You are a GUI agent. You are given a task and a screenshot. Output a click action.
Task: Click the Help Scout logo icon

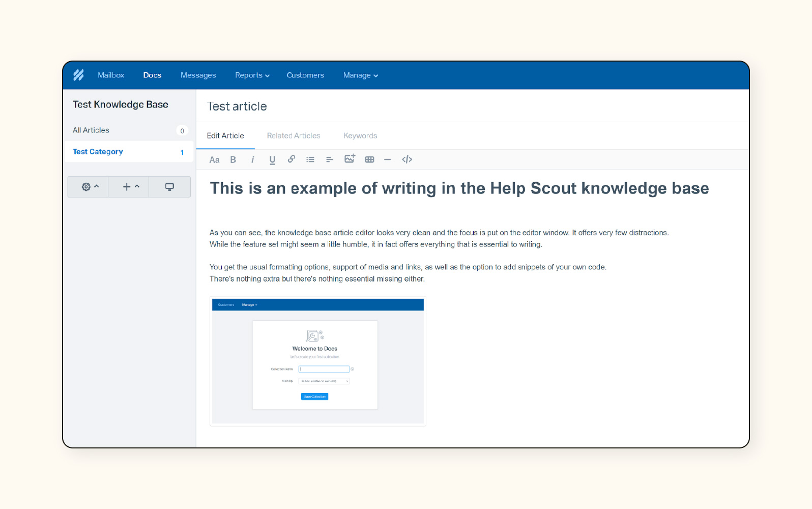click(78, 75)
